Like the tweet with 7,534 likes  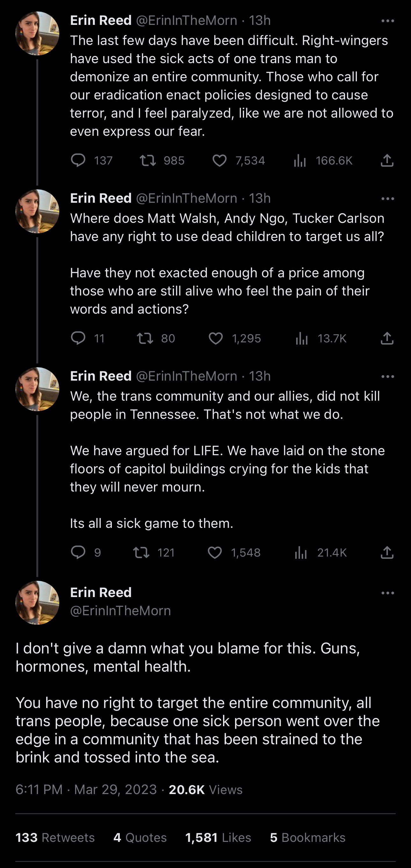[220, 160]
